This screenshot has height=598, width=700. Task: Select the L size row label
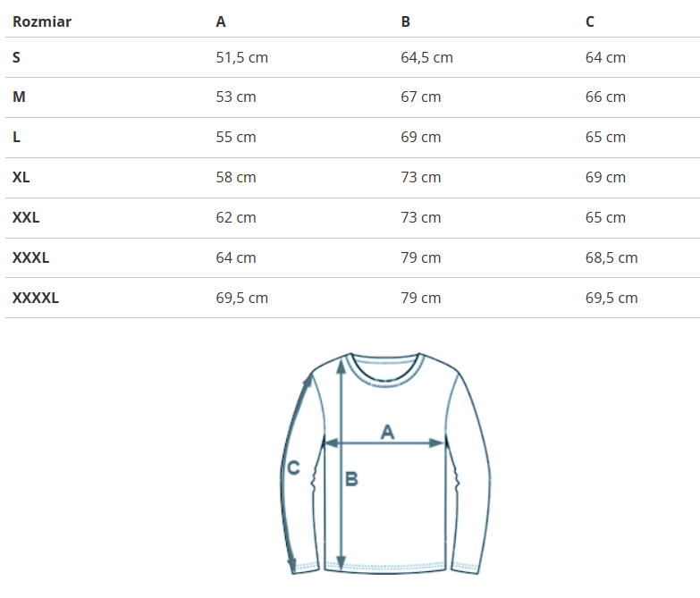(17, 137)
